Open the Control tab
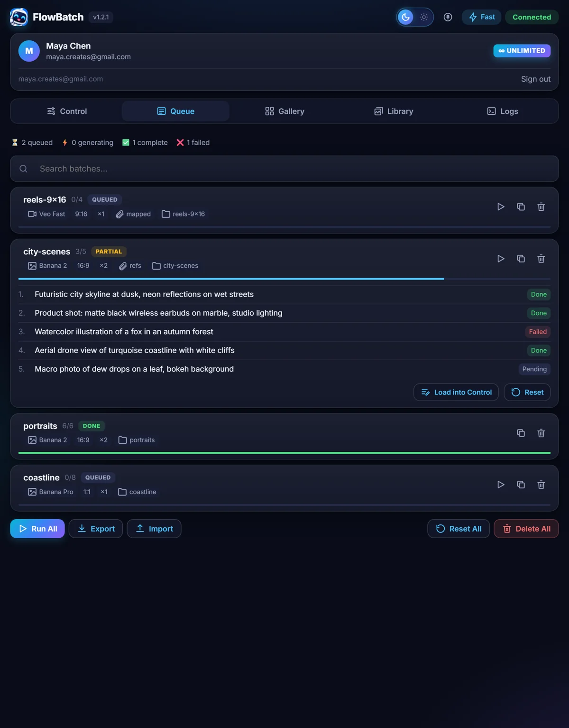Screen dimensions: 569x728 [x=67, y=111]
